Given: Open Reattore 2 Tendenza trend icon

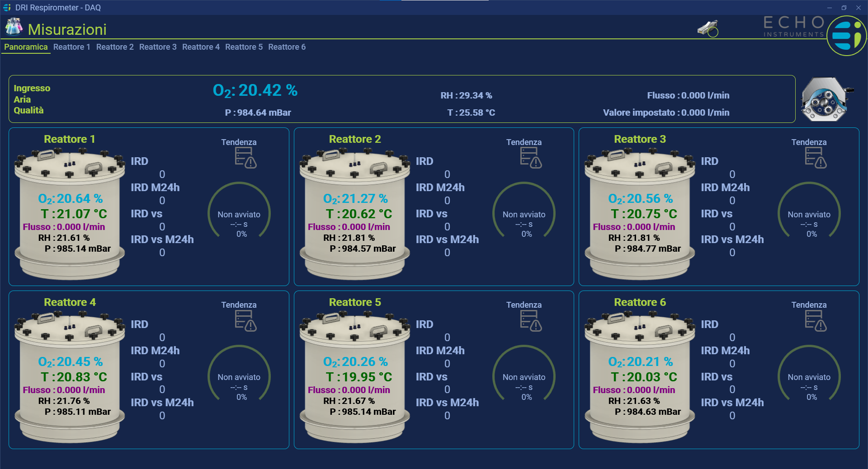Looking at the screenshot, I should pyautogui.click(x=530, y=158).
